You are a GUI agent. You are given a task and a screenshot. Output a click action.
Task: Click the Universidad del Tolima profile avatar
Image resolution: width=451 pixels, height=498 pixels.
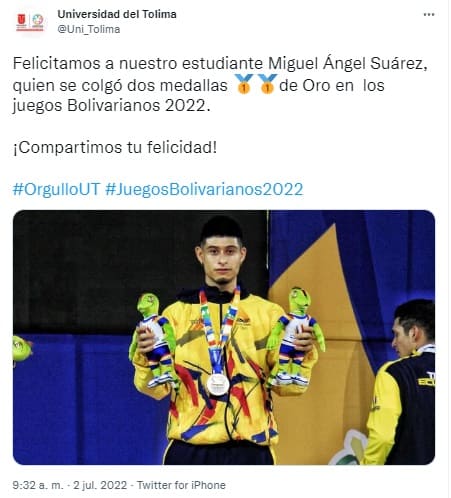(x=30, y=22)
